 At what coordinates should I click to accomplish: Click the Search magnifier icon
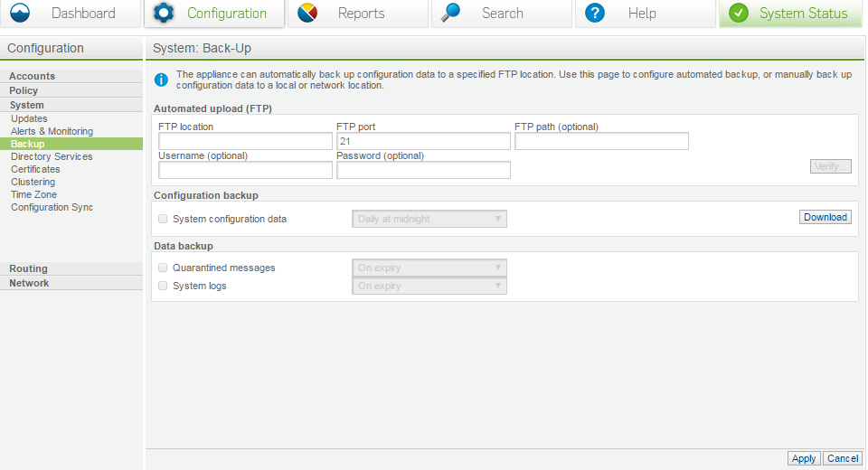tap(451, 14)
